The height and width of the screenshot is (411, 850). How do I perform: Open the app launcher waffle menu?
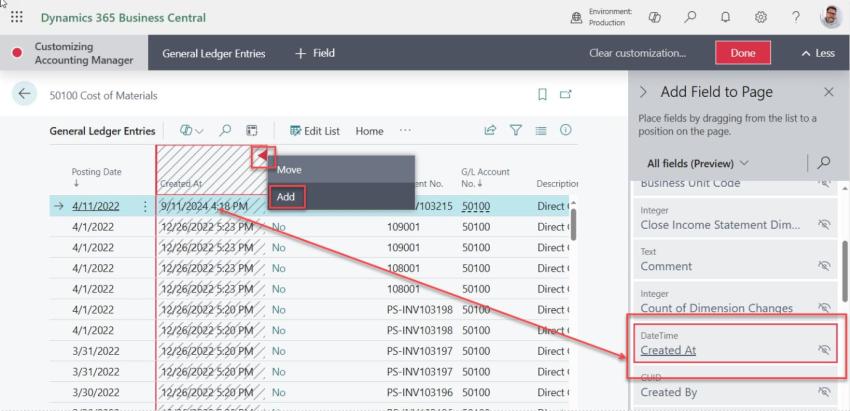[x=16, y=17]
